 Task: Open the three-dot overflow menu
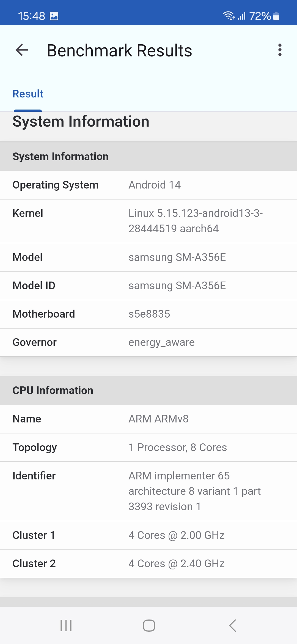pyautogui.click(x=280, y=50)
